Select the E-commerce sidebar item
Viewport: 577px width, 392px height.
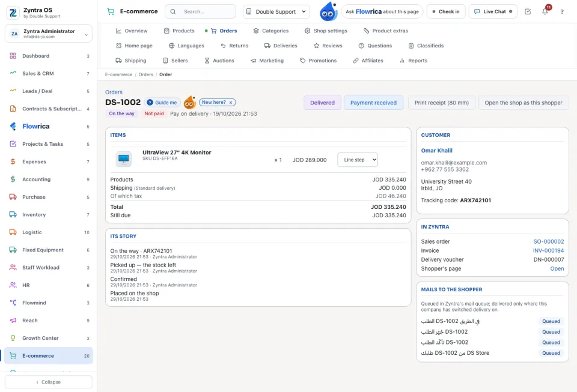49,355
